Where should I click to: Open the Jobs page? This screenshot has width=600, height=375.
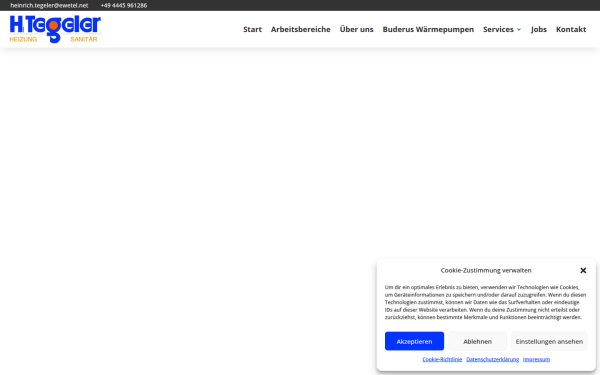pos(539,29)
